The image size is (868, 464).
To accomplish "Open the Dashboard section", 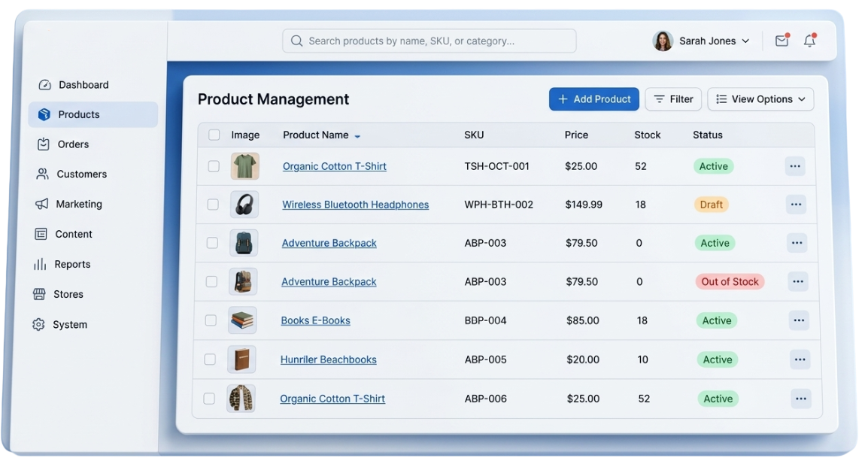I will click(x=83, y=84).
